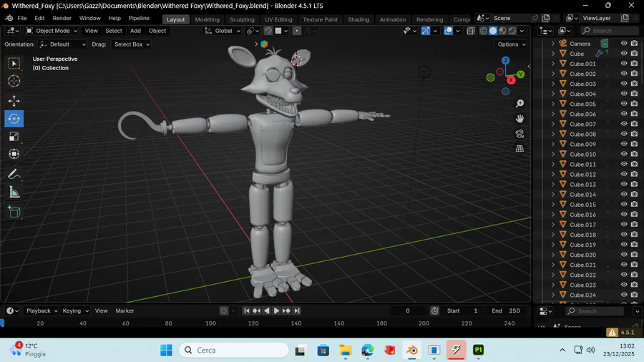The height and width of the screenshot is (362, 644).
Task: Click the blue Z axis gizmo ball
Action: 506,60
